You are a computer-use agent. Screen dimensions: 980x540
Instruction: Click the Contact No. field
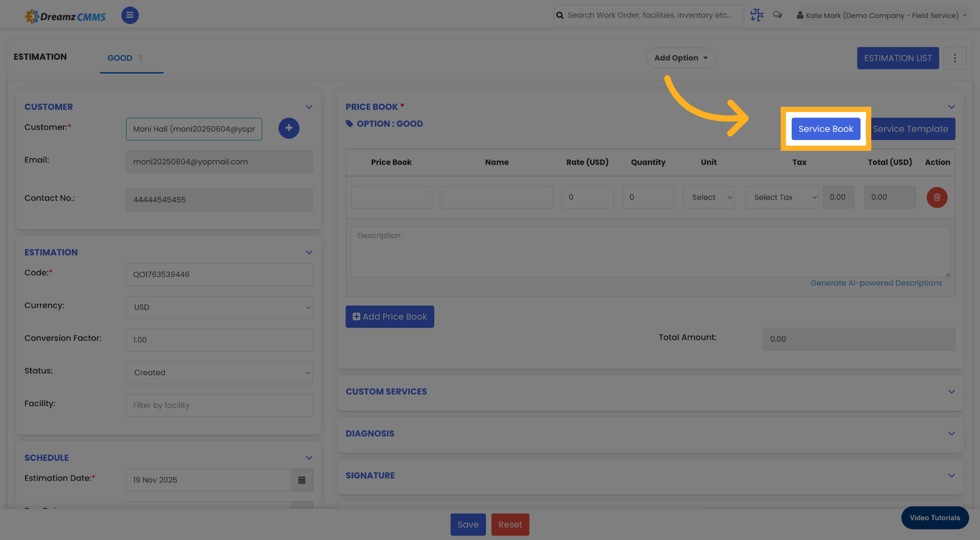[219, 200]
